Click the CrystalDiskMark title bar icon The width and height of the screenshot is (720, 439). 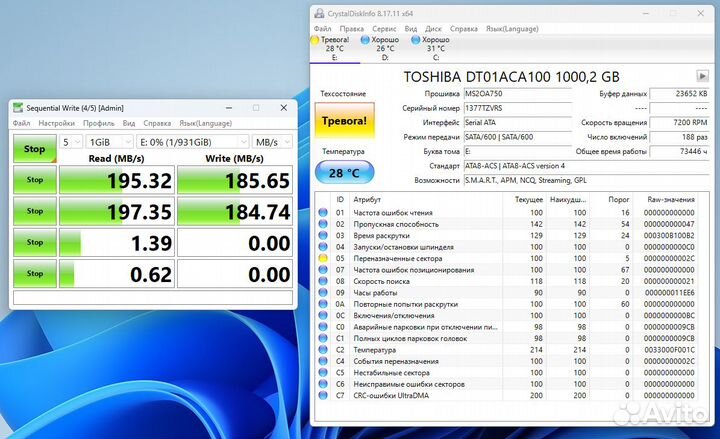coord(18,108)
